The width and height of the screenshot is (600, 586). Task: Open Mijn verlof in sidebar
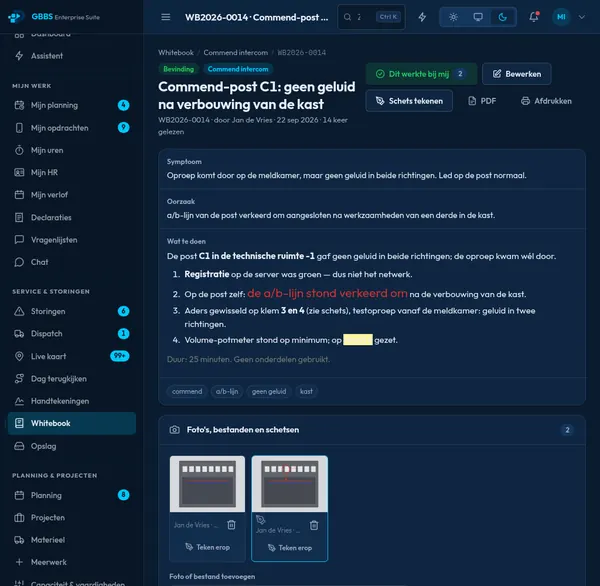pos(72,195)
